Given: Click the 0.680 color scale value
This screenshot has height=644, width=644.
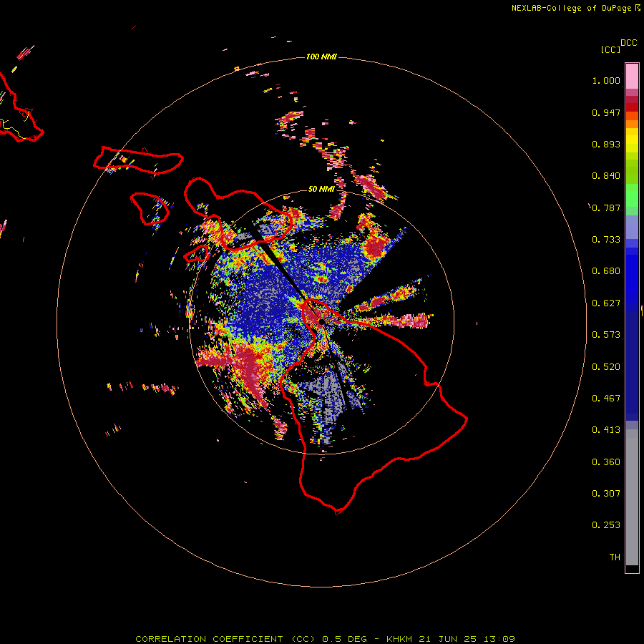Looking at the screenshot, I should coord(606,271).
